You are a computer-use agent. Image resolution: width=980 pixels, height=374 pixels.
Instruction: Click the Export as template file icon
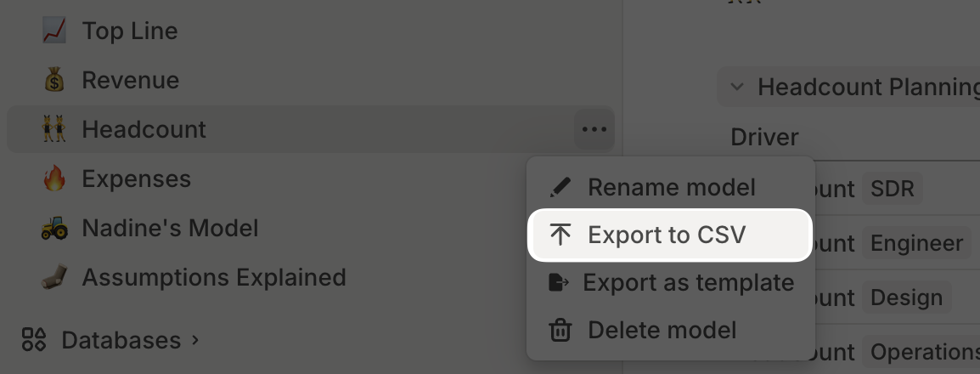[558, 283]
